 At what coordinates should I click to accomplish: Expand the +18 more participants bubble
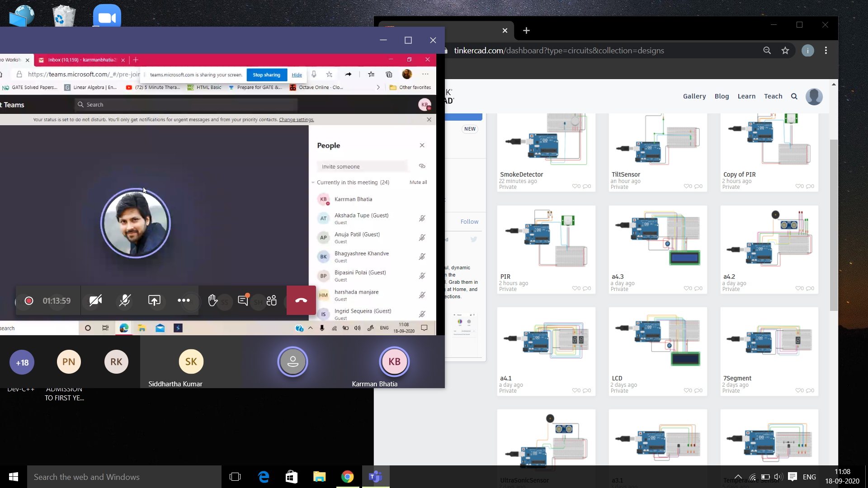point(22,362)
